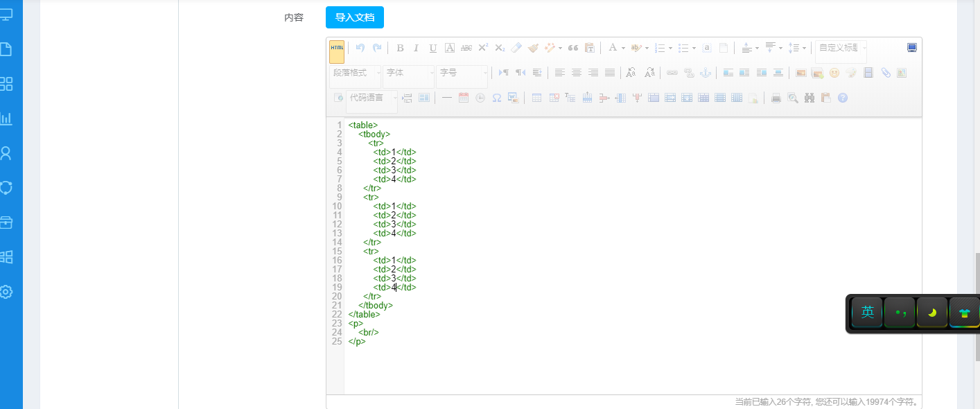Click the undo arrow button
Screen dimensions: 980x409
pos(360,48)
